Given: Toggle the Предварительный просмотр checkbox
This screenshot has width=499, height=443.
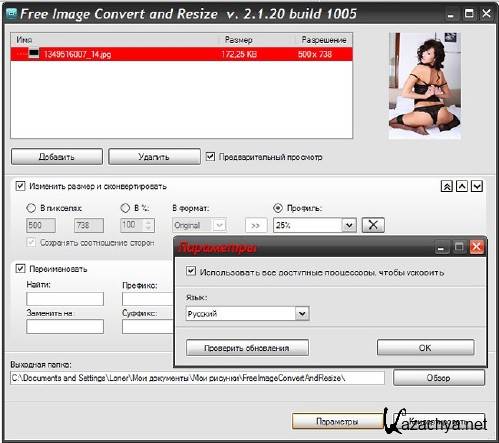Looking at the screenshot, I should point(210,156).
